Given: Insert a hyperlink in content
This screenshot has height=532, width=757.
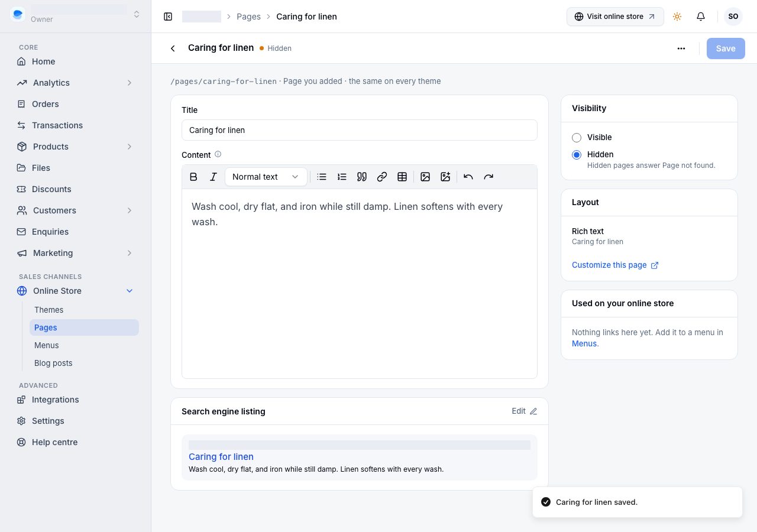Looking at the screenshot, I should [x=382, y=177].
